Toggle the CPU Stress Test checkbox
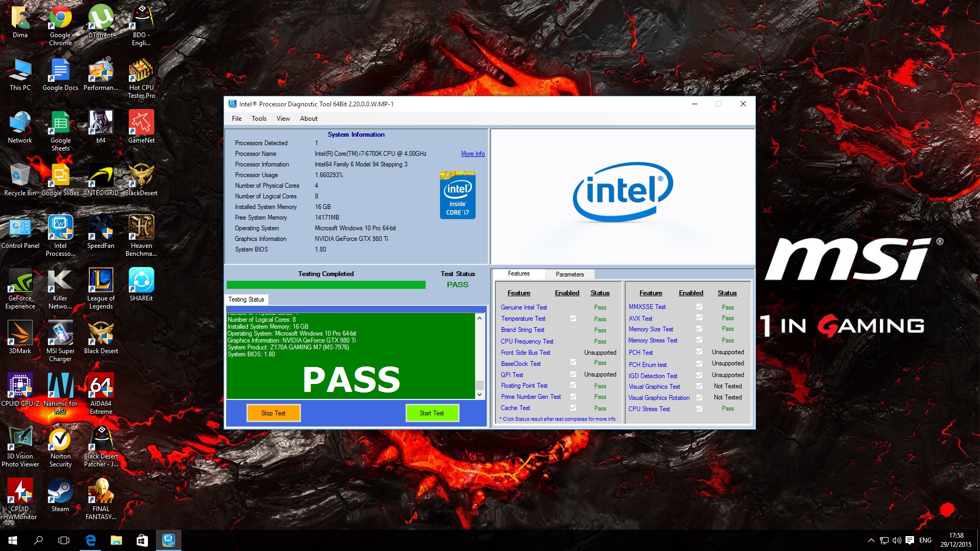The width and height of the screenshot is (980, 551). pyautogui.click(x=699, y=408)
